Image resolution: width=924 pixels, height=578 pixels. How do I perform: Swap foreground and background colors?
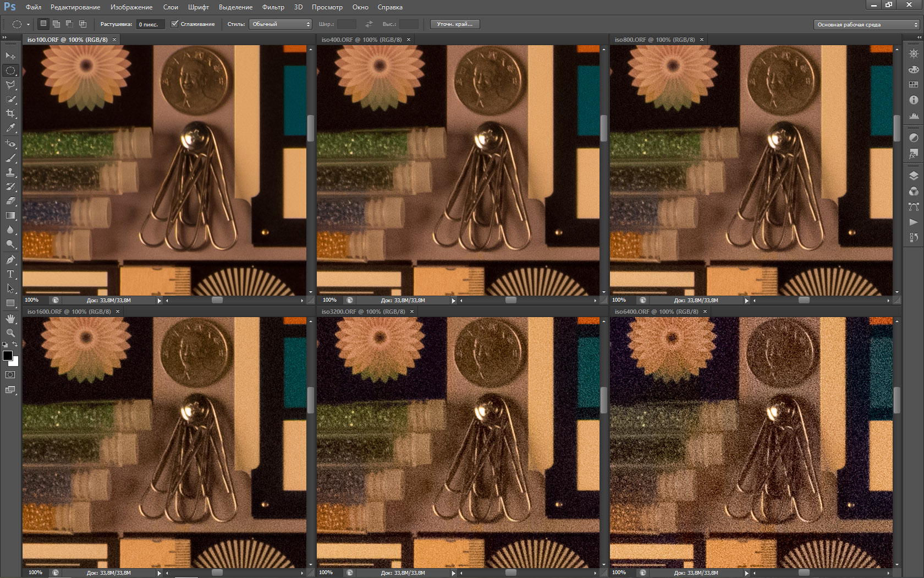coord(15,344)
